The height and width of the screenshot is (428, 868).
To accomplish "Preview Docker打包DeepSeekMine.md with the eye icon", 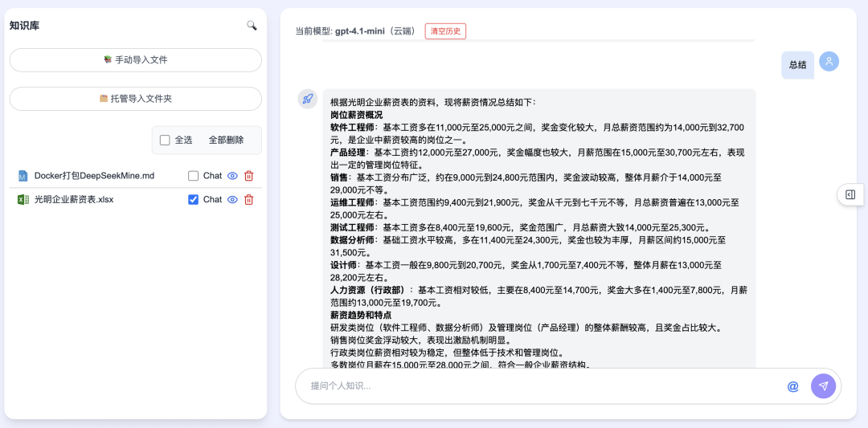I will pos(232,176).
